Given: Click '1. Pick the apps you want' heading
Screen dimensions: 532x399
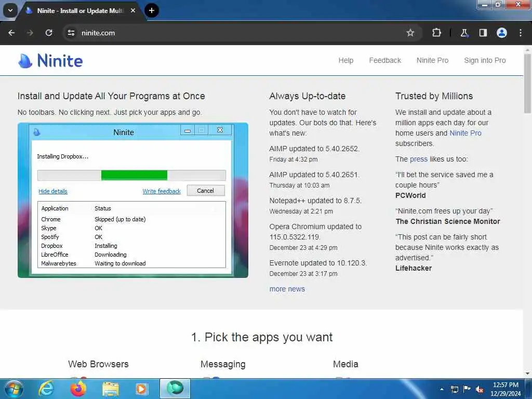Looking at the screenshot, I should click(262, 337).
